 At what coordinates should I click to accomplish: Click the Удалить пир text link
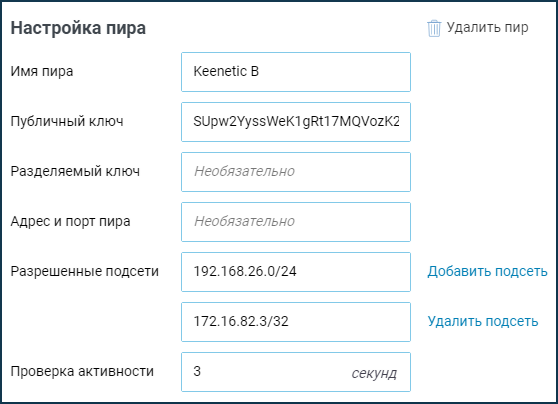487,27
